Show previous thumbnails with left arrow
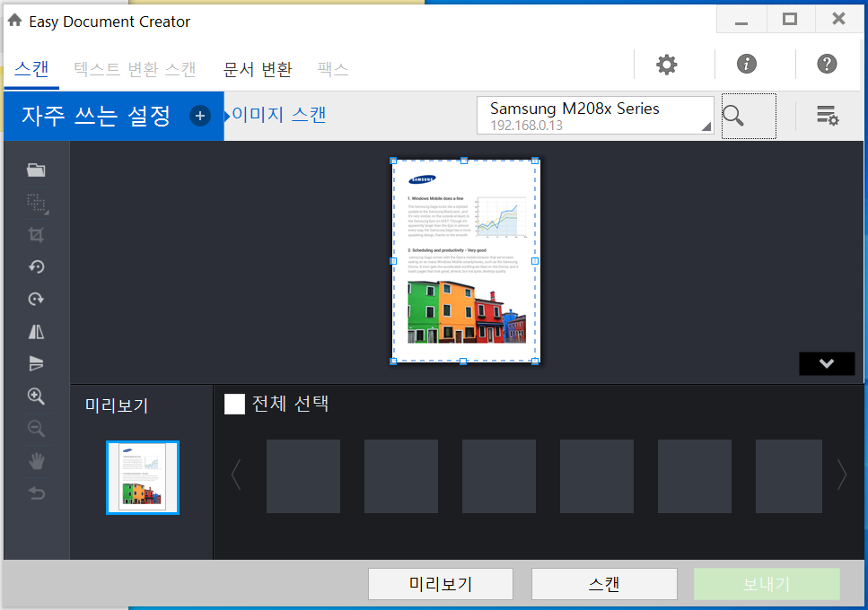Viewport: 868px width, 610px height. (236, 475)
